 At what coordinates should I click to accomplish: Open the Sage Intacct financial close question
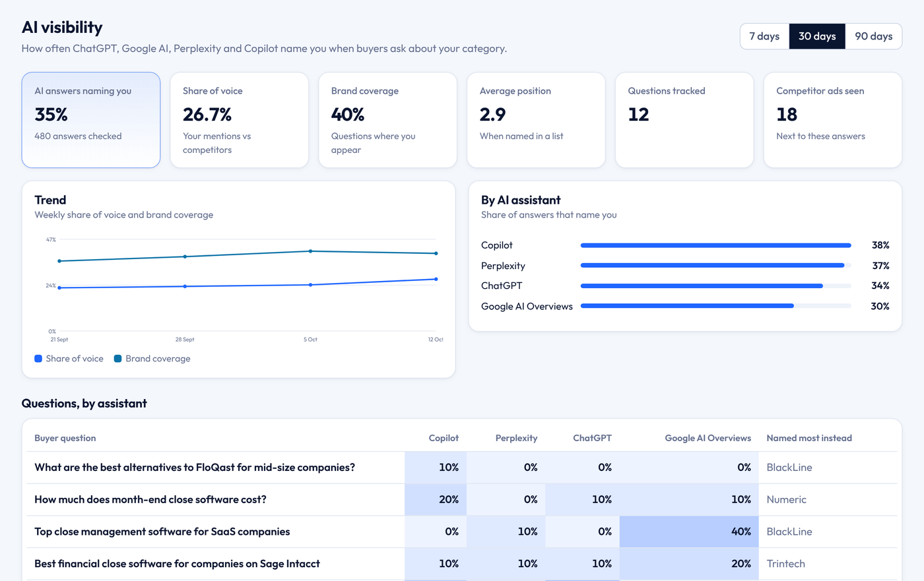coord(462,564)
